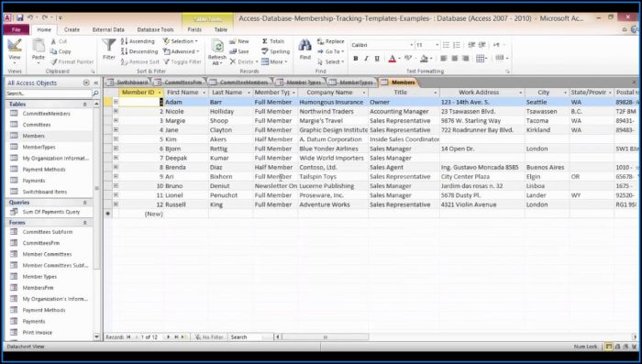642x364 pixels.
Task: Toggle Italic text formatting
Action: [x=366, y=59]
